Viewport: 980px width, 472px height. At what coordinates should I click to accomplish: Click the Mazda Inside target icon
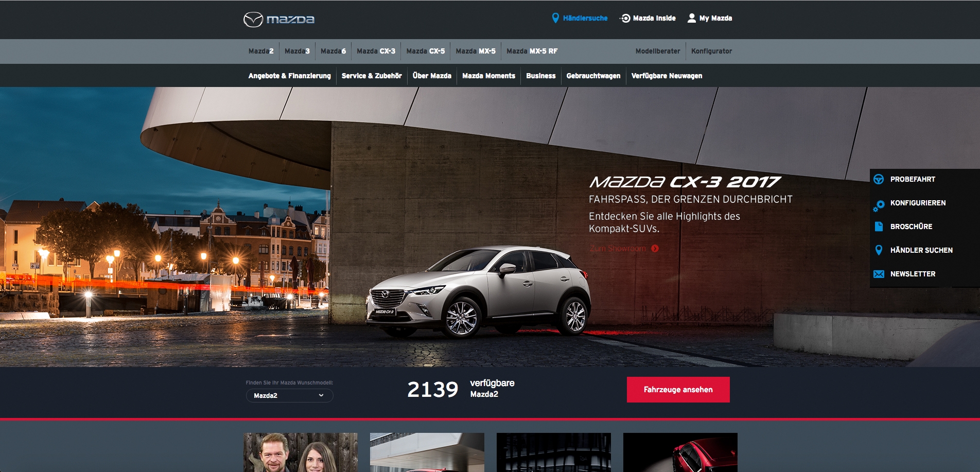pyautogui.click(x=625, y=18)
